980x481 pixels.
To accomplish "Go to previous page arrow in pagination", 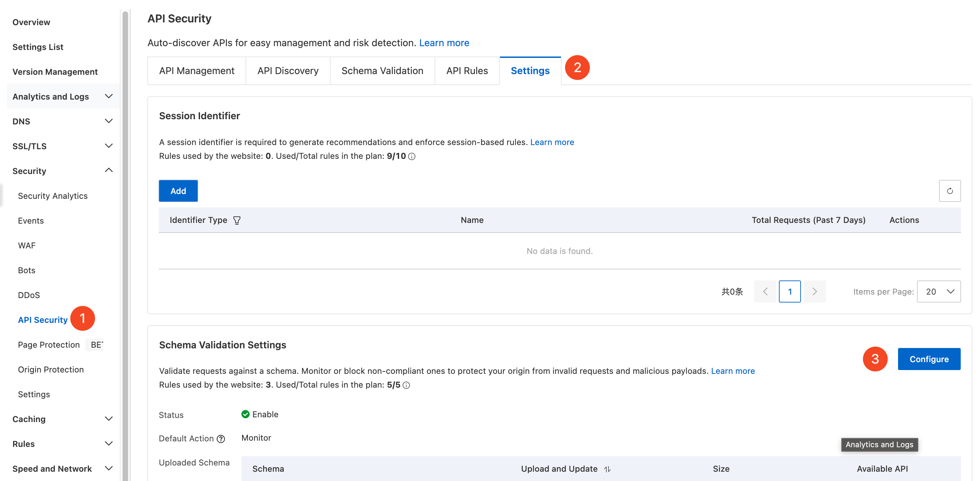I will click(765, 291).
